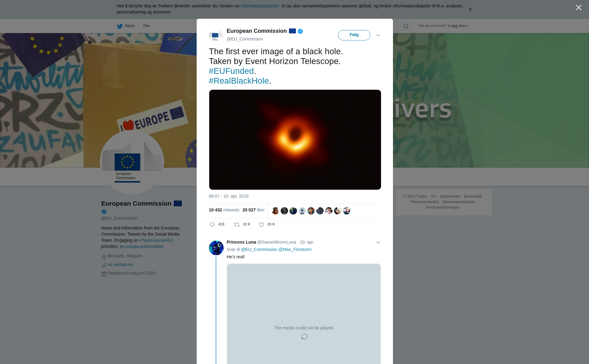The height and width of the screenshot is (364, 589).
Task: Follow European Commission with Følg button
Action: tap(354, 35)
